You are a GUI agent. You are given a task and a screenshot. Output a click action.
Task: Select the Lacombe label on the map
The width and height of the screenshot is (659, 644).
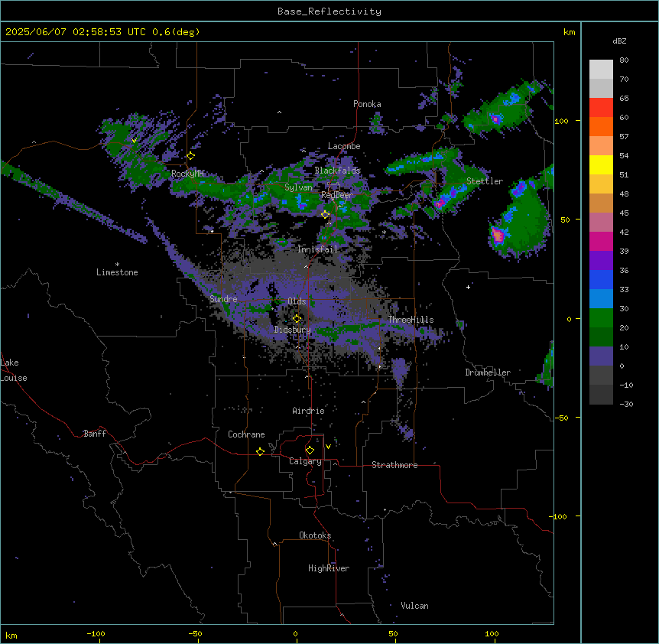pos(344,146)
